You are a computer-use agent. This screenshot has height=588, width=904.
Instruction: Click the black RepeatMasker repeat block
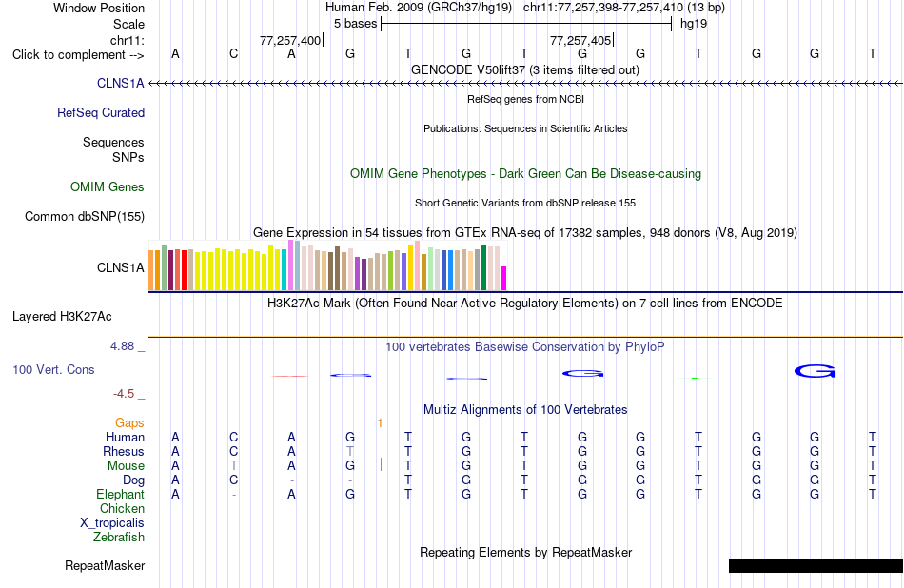[x=816, y=565]
